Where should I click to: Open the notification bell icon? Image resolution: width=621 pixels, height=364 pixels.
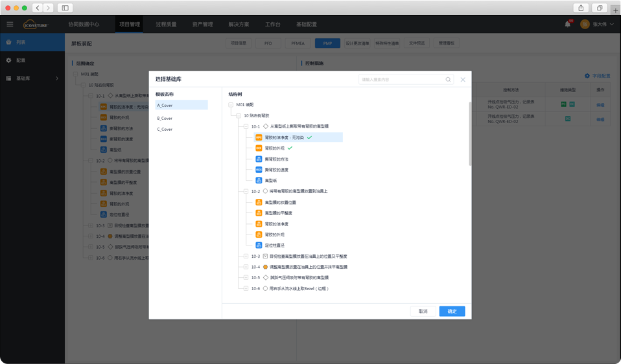click(568, 24)
